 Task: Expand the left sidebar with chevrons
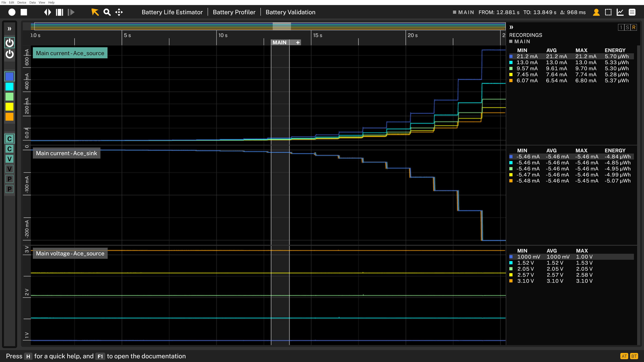(10, 29)
